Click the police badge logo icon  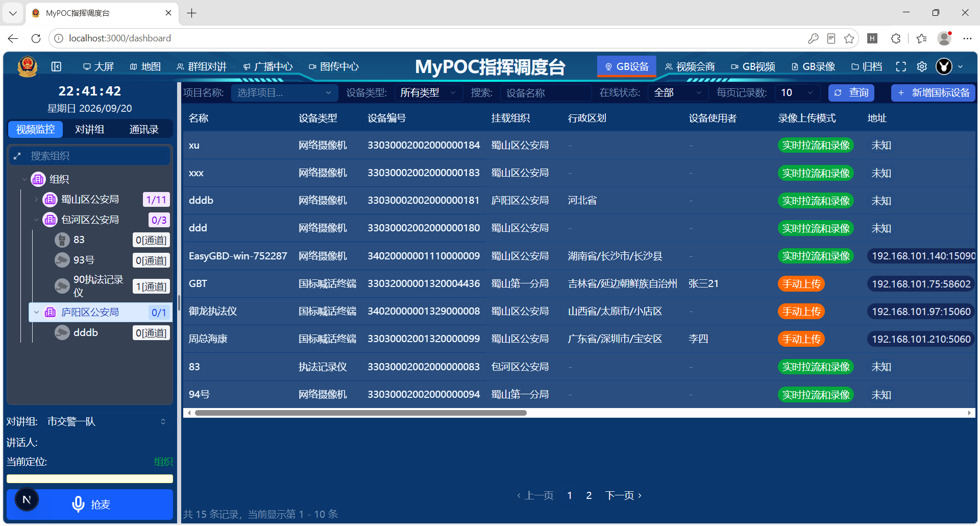pos(28,66)
